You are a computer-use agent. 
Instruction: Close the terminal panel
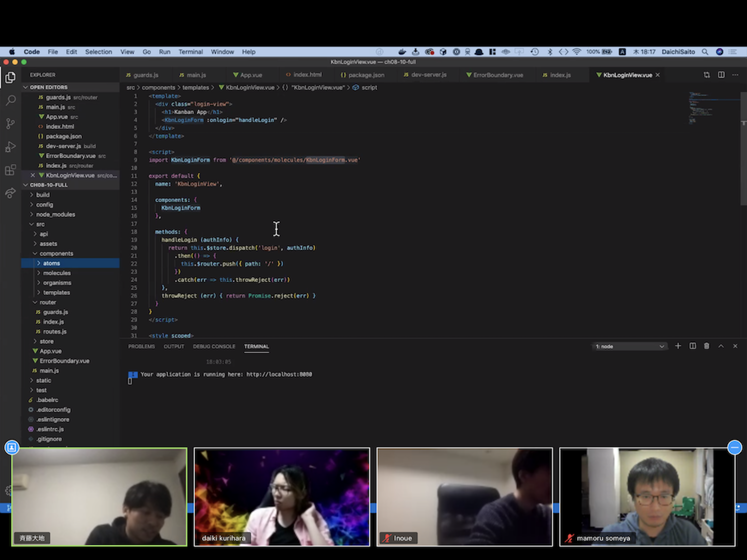[735, 346]
